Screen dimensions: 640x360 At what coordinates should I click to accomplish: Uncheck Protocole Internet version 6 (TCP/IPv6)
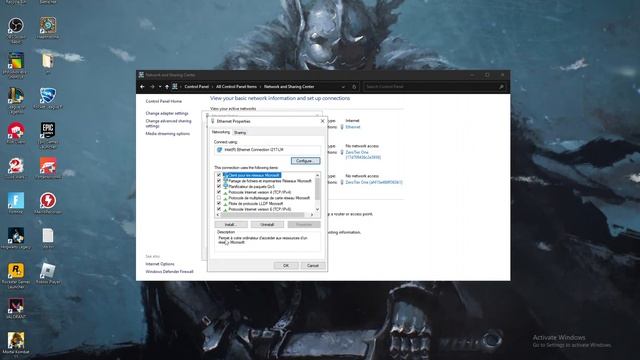point(219,209)
